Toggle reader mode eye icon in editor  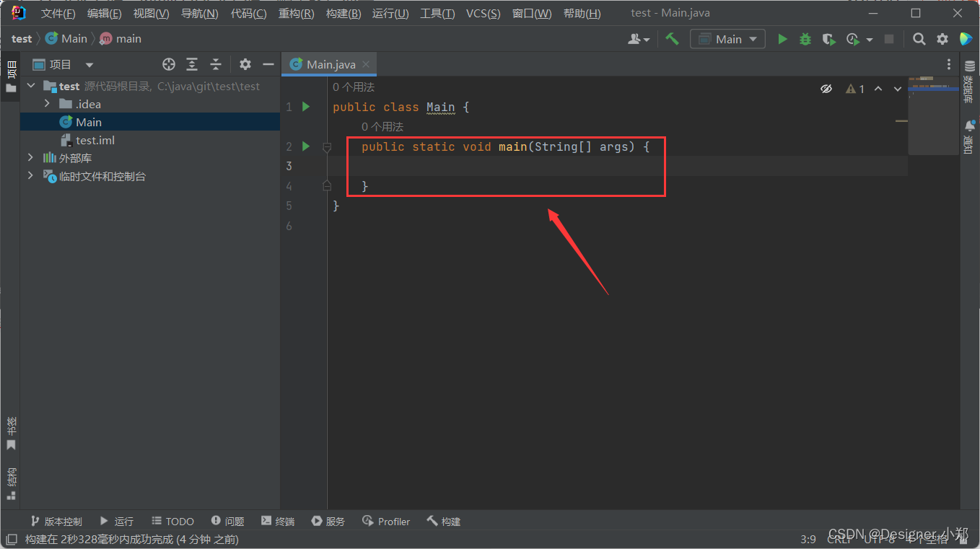coord(826,89)
